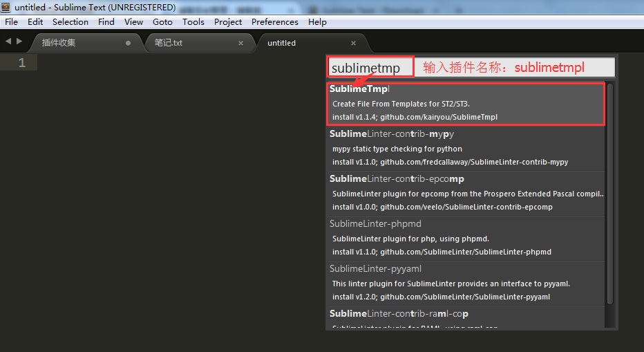Open the Help menu
Image resolution: width=644 pixels, height=352 pixels.
pyautogui.click(x=317, y=22)
